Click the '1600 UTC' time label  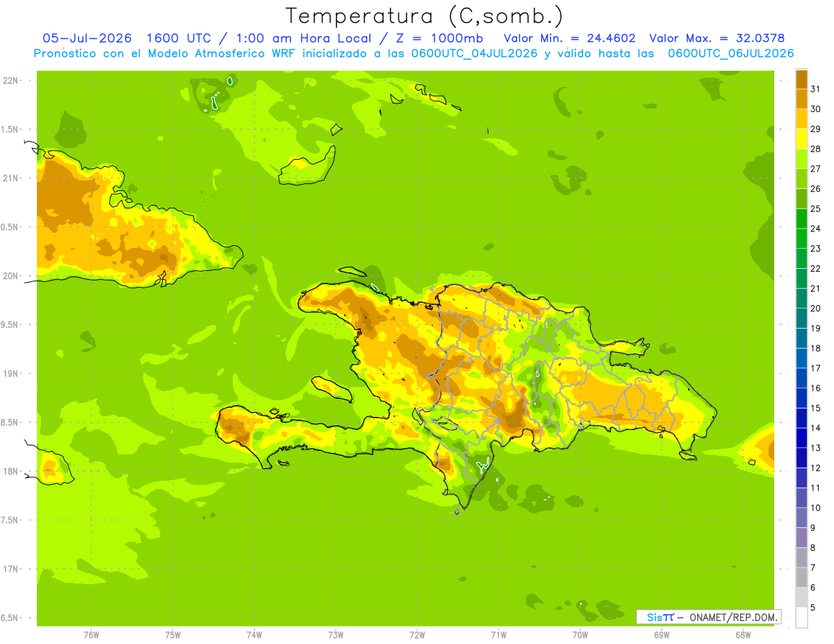(181, 38)
